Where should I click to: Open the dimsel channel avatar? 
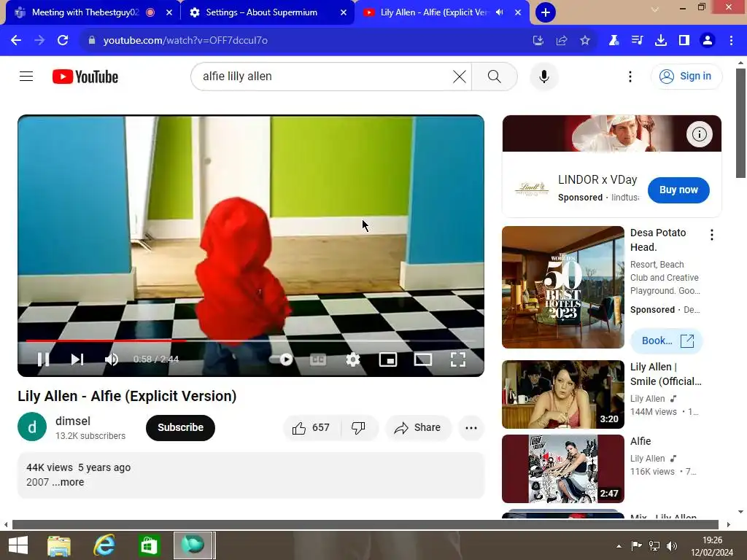tap(32, 427)
